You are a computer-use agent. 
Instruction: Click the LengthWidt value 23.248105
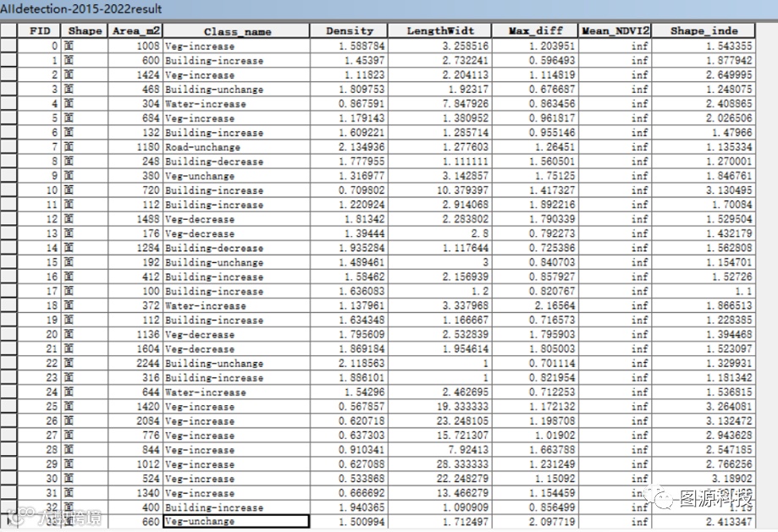tap(440, 421)
